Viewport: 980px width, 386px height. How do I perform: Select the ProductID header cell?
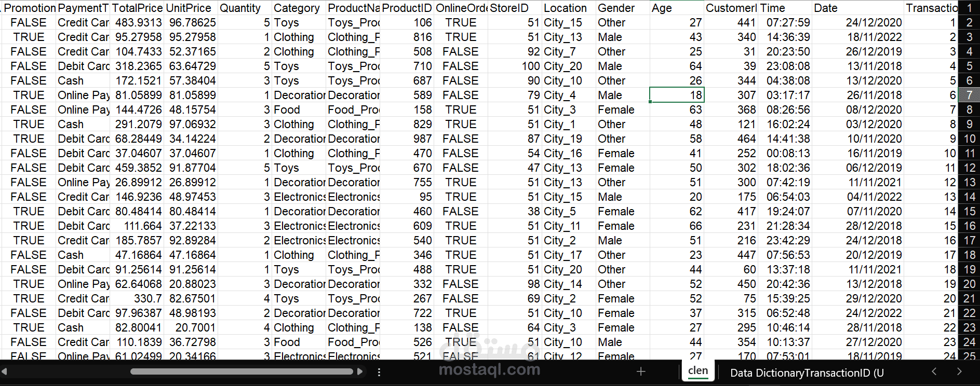[x=407, y=8]
